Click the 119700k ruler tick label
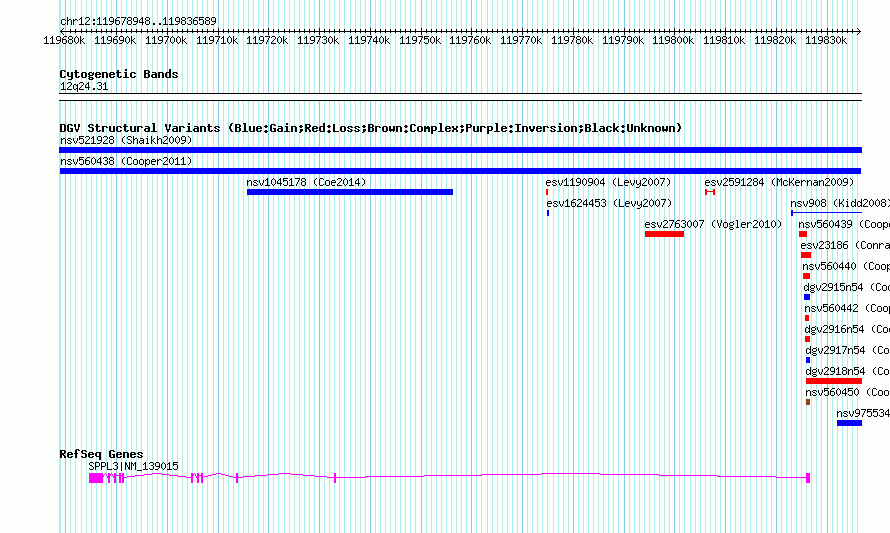The width and height of the screenshot is (890, 533). 166,41
